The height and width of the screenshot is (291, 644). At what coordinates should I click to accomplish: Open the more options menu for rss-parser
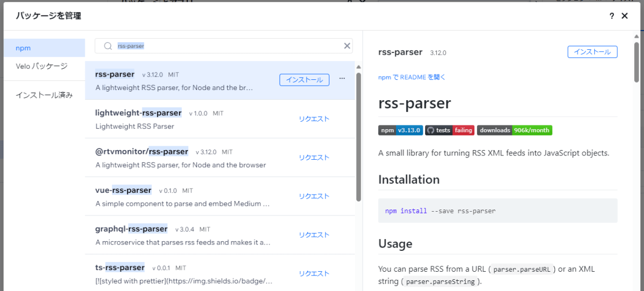point(342,79)
